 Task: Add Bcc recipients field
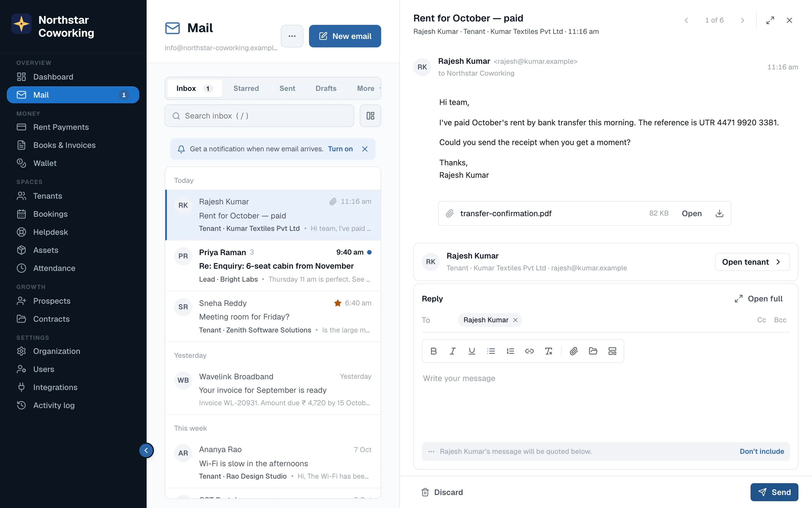pyautogui.click(x=780, y=320)
